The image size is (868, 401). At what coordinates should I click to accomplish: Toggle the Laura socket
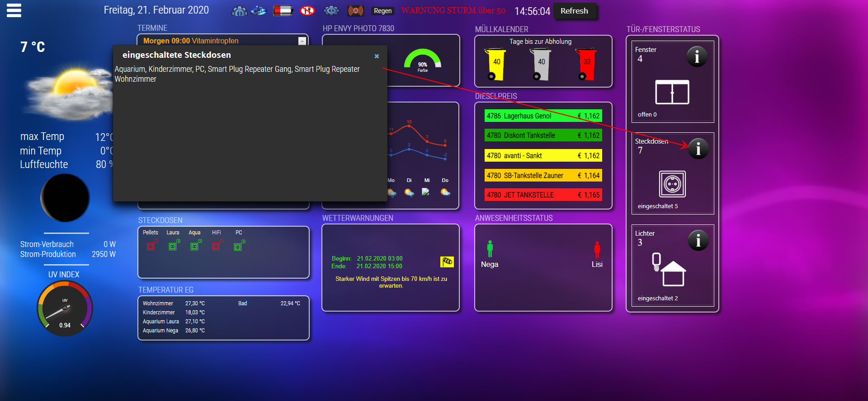tap(173, 246)
